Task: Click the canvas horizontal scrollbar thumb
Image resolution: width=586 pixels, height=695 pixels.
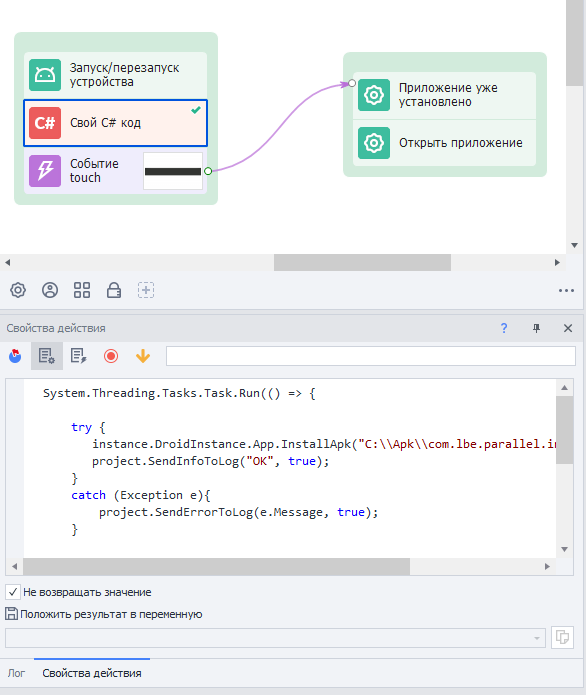Action: (362, 262)
